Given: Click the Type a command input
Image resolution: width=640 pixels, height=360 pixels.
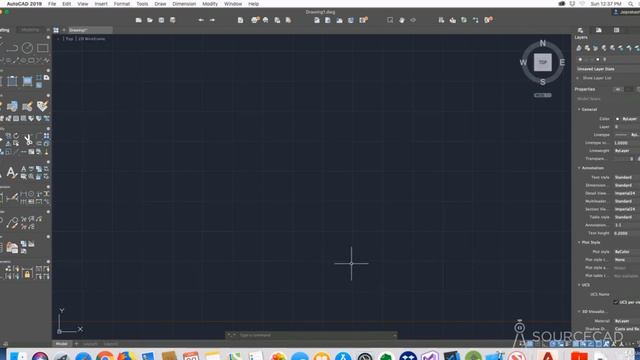Looking at the screenshot, I should (x=311, y=336).
